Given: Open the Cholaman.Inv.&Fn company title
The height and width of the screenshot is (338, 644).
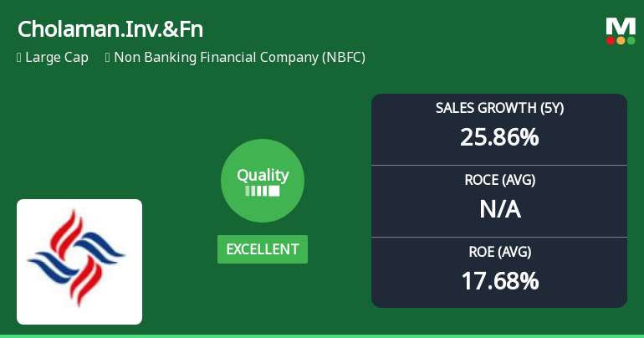Looking at the screenshot, I should click(x=110, y=29).
